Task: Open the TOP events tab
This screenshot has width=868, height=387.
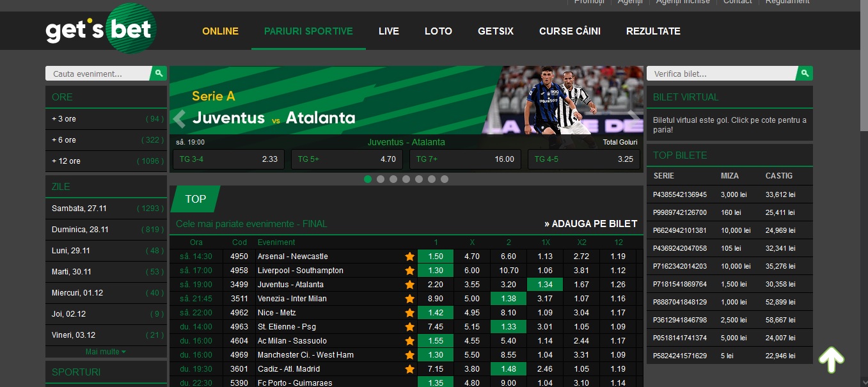Action: pos(196,199)
